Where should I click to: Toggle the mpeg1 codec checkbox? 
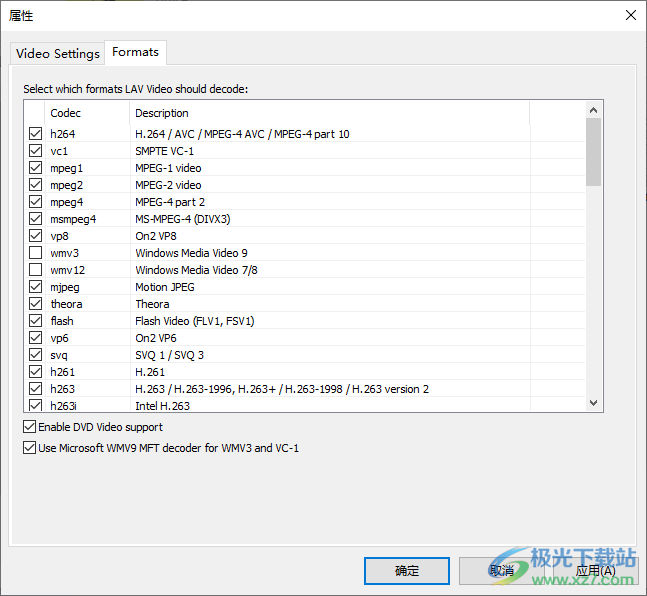coord(35,168)
